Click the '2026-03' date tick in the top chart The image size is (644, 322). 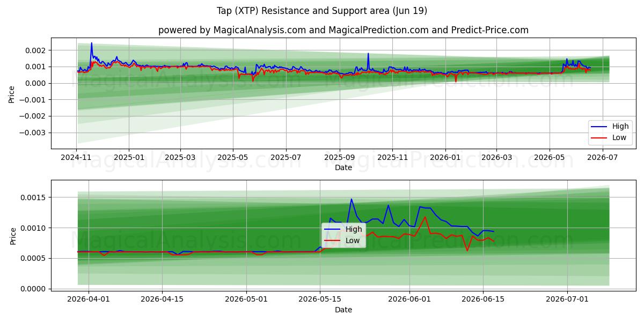496,158
